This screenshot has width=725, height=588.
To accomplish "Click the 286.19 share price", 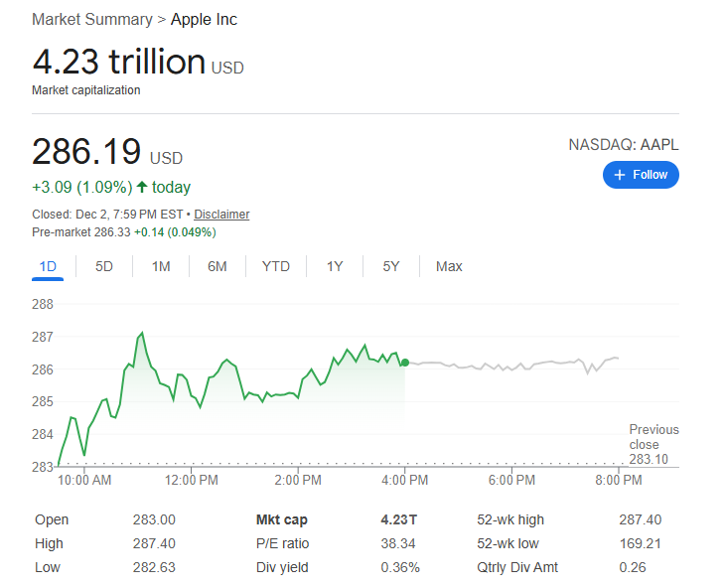I will click(x=86, y=151).
